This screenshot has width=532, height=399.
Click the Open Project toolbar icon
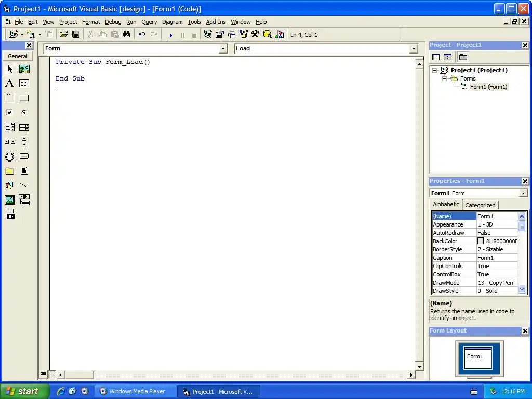click(63, 35)
